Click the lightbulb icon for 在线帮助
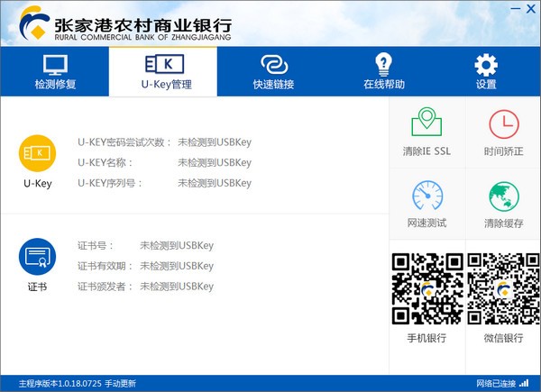Image resolution: width=541 pixels, height=392 pixels. tap(383, 65)
